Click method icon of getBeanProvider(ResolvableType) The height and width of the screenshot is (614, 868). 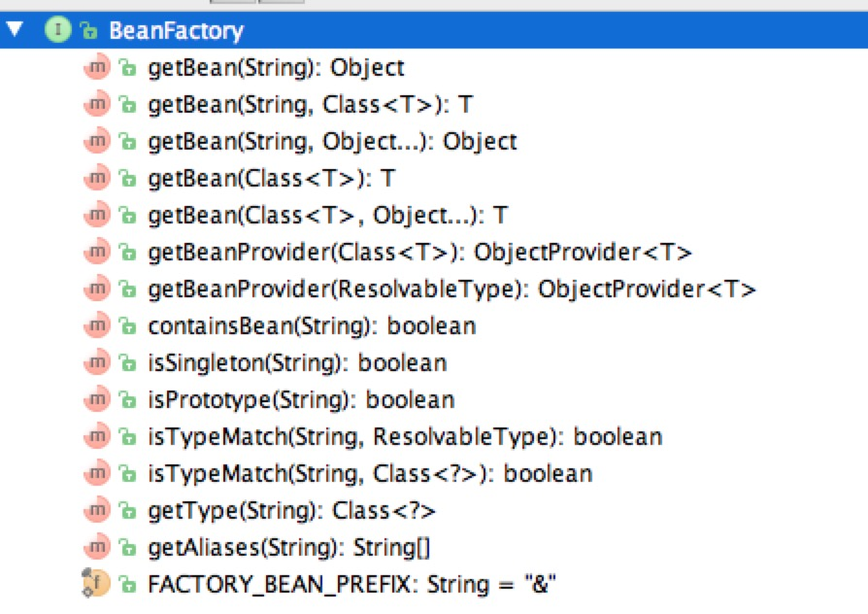pyautogui.click(x=97, y=289)
